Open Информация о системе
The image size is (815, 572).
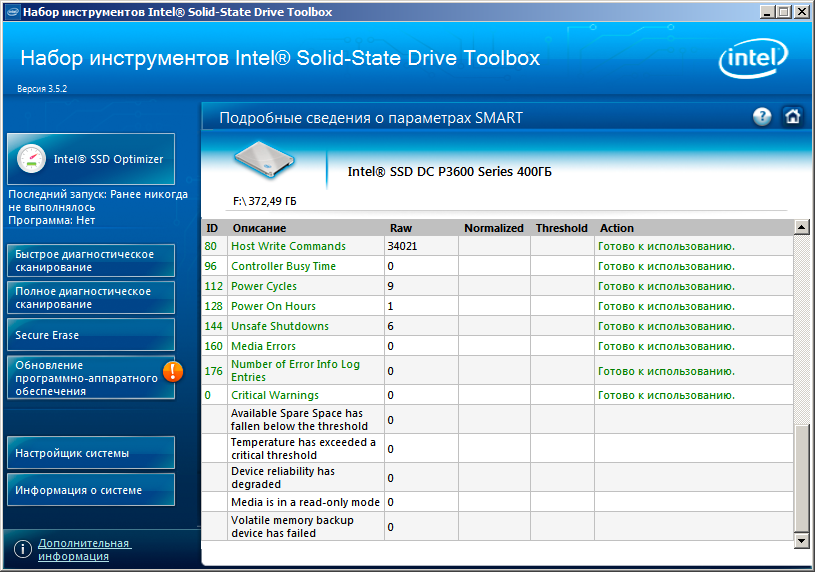pyautogui.click(x=91, y=490)
